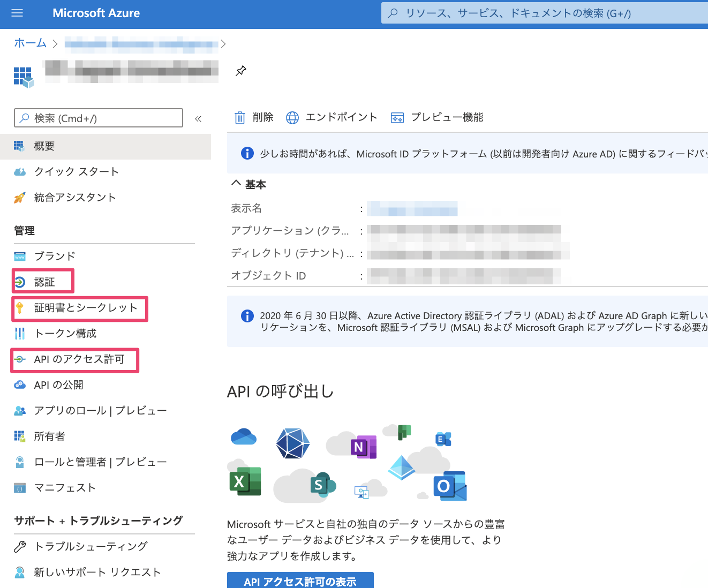Click the feedback banner text
Screen dimensions: 708x588
[484, 154]
